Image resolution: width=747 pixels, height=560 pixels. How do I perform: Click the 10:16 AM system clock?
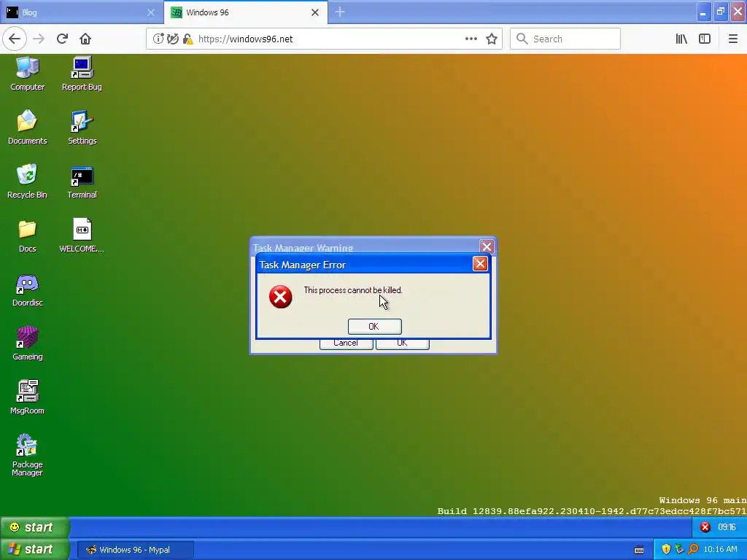720,550
